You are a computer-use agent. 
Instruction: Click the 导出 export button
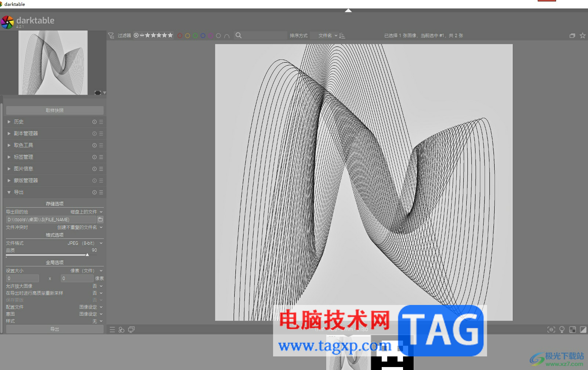click(x=55, y=329)
